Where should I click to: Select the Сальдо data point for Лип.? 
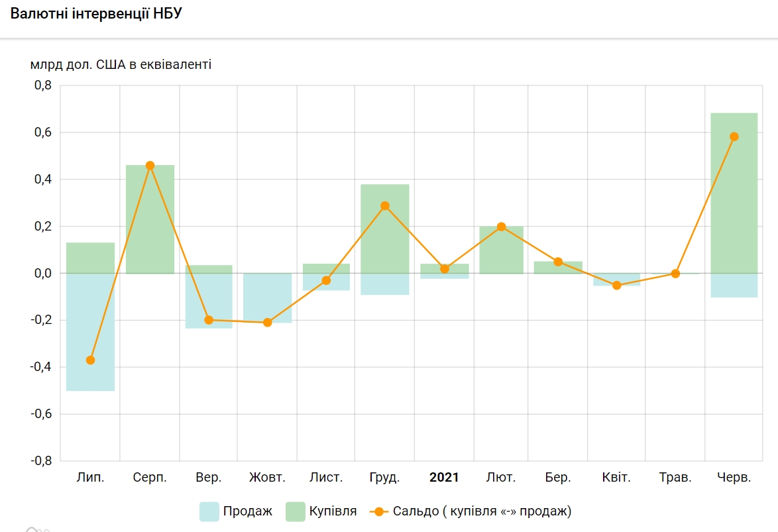click(x=91, y=360)
